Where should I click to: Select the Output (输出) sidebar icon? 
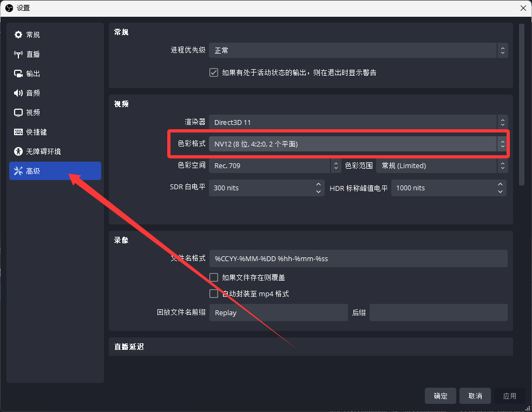18,74
